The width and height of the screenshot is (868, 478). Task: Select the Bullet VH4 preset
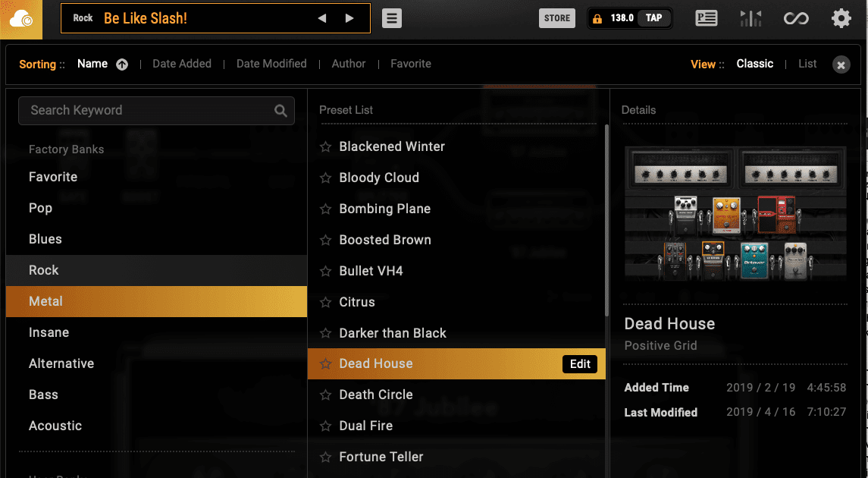[x=456, y=271]
